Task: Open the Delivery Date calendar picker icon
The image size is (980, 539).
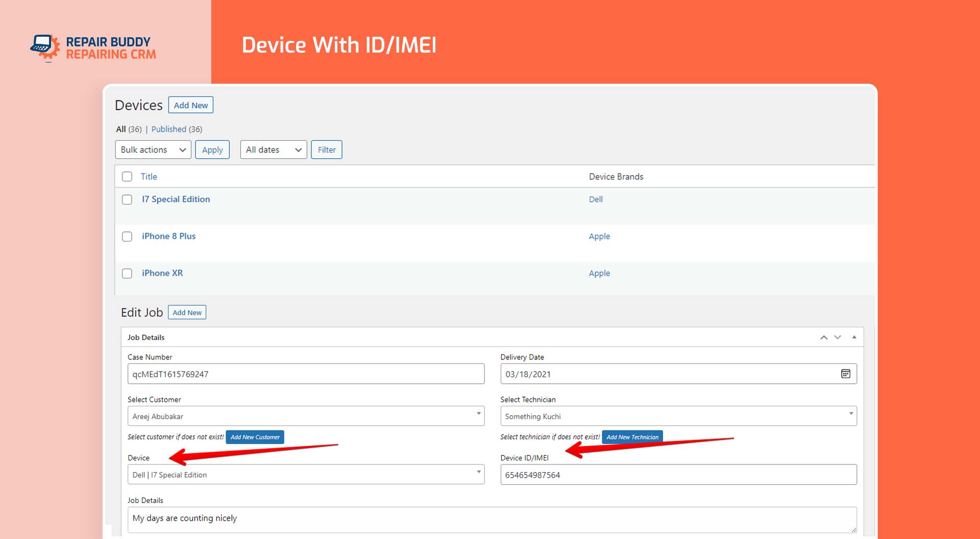Action: point(845,374)
